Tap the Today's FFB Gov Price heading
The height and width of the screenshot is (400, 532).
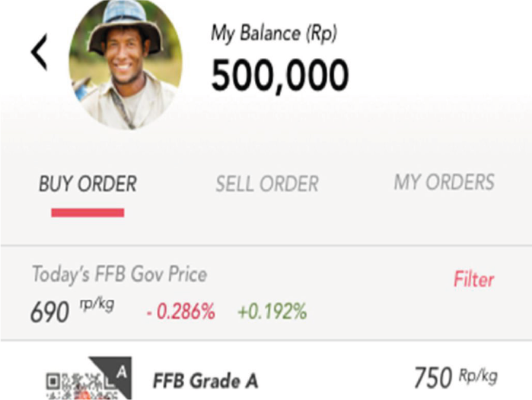tap(119, 274)
